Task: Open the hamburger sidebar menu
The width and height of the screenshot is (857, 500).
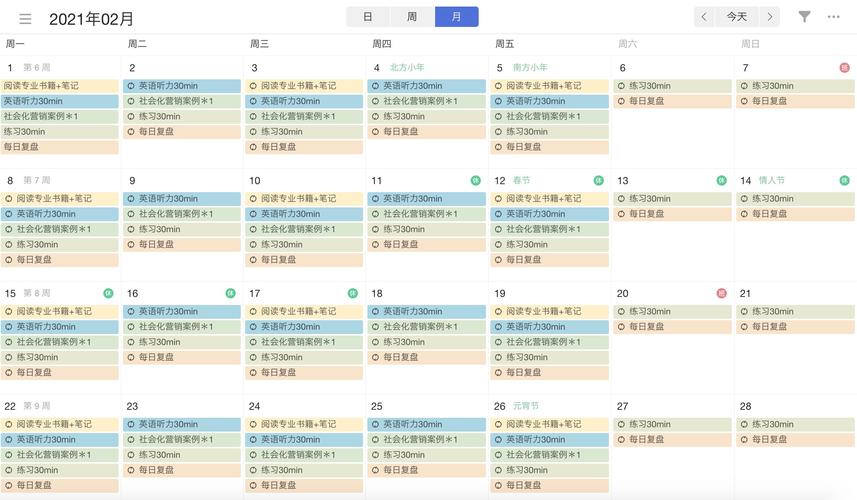Action: tap(25, 19)
